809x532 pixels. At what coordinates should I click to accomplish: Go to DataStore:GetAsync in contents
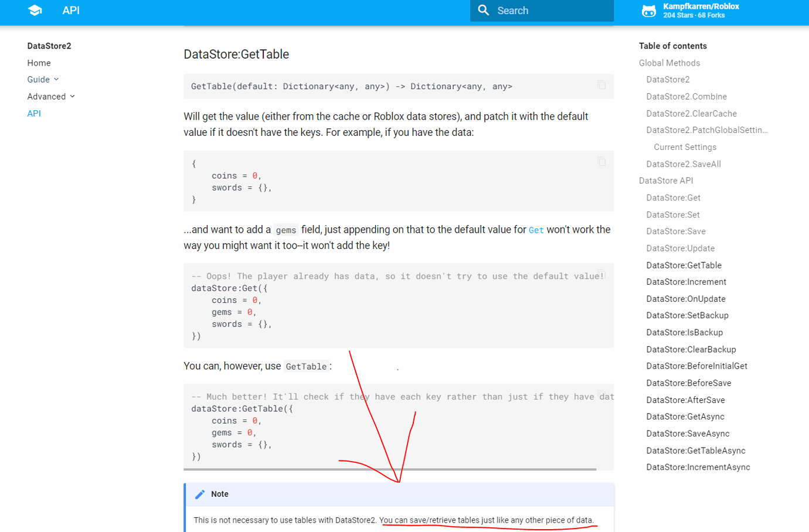pos(685,417)
